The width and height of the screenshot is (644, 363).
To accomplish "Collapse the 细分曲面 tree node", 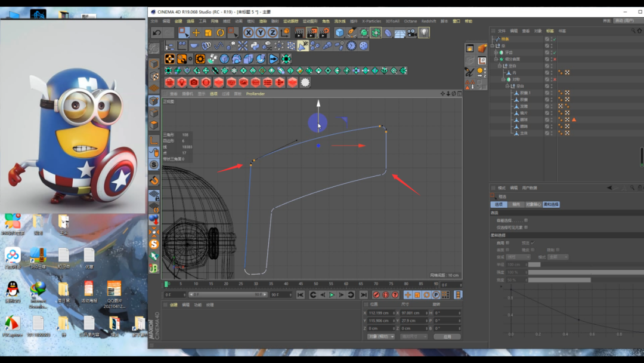I will click(496, 59).
